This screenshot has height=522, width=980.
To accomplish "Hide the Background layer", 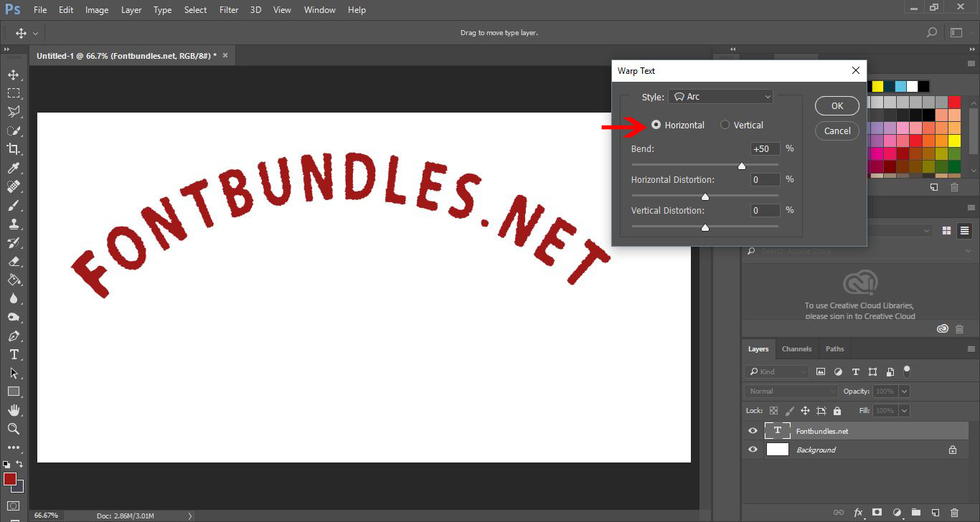I will [x=752, y=450].
